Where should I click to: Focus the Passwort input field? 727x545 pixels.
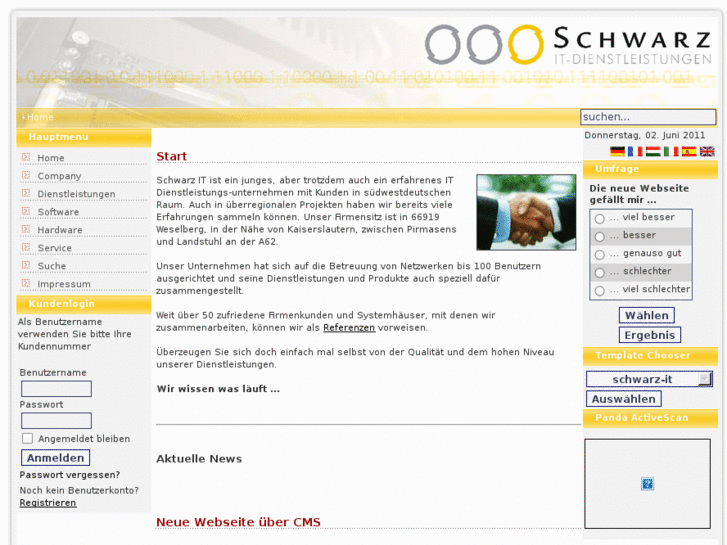(56, 421)
